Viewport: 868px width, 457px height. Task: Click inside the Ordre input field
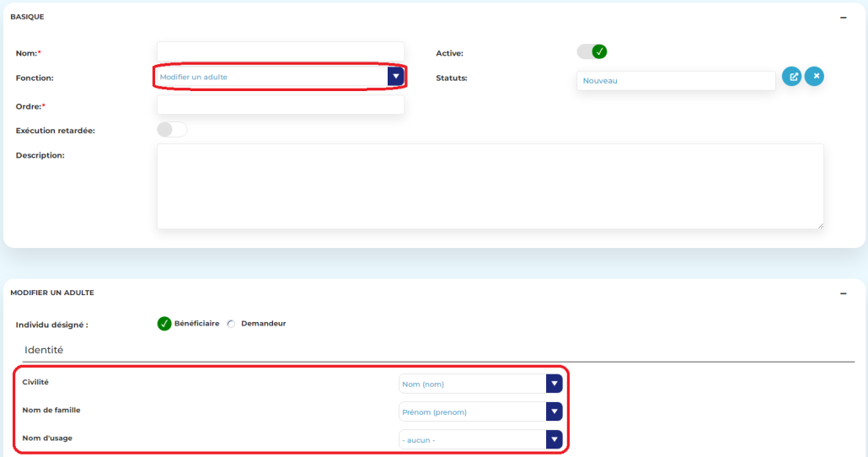click(x=280, y=105)
